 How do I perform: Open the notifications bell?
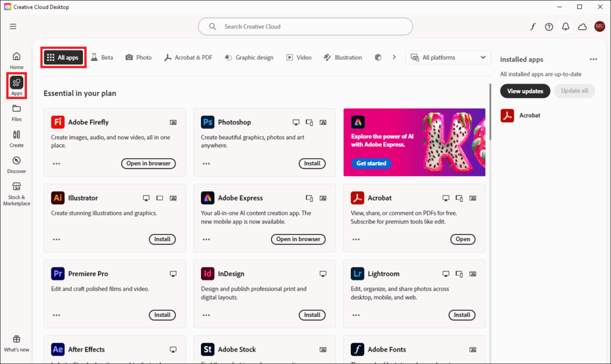[565, 26]
